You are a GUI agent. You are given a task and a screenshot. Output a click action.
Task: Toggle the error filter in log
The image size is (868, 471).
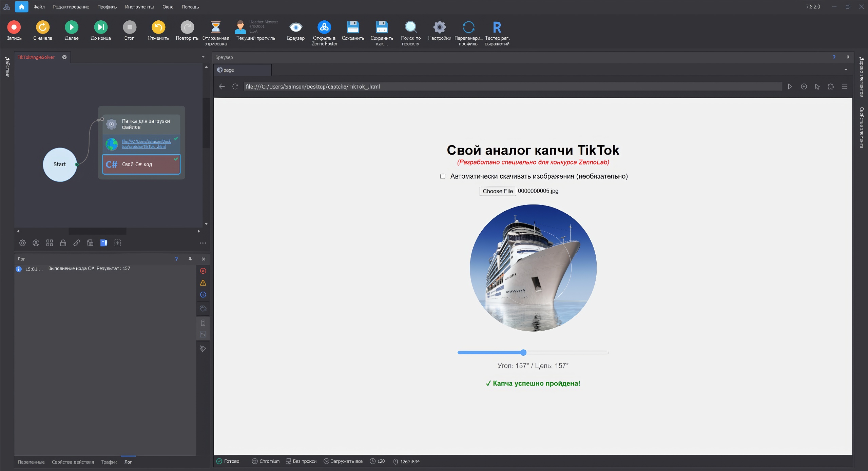203,271
